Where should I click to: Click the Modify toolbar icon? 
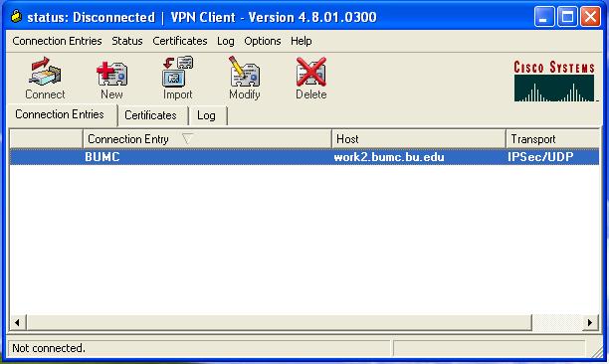click(x=245, y=79)
